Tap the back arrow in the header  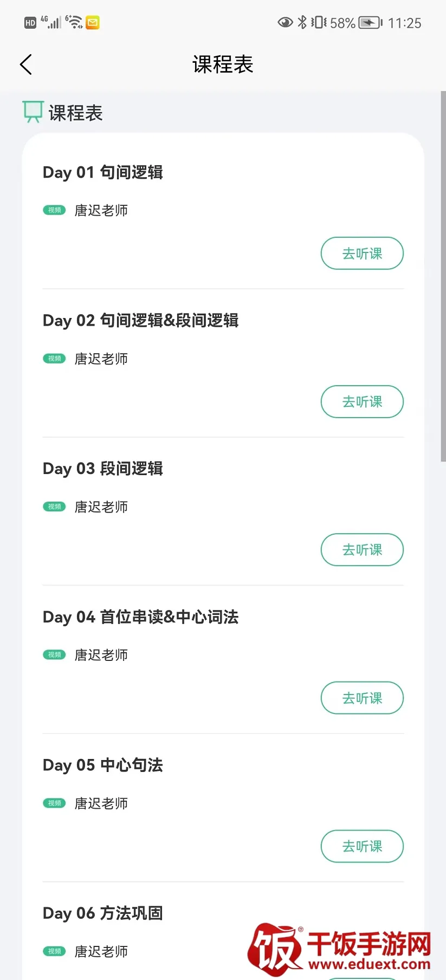(26, 64)
